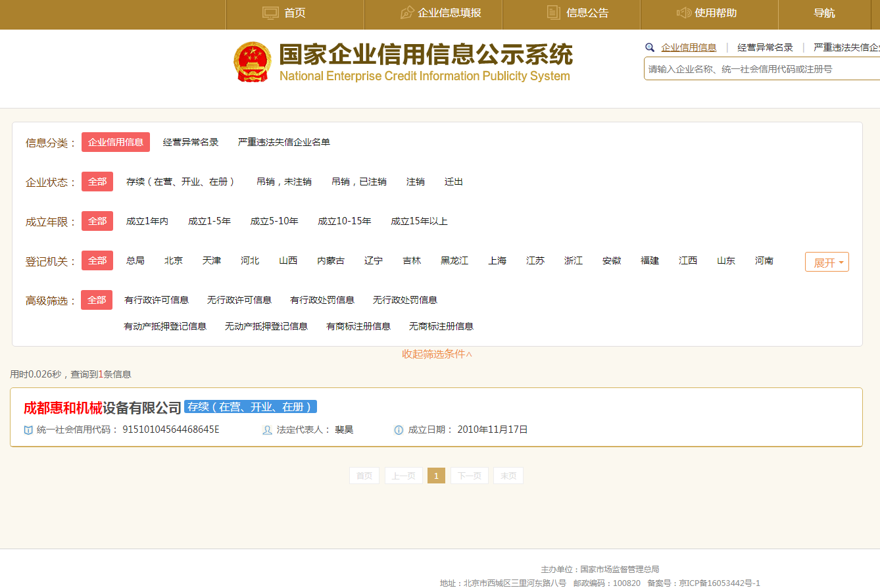Open 信息公告 navigation menu
The width and height of the screenshot is (880, 588).
tap(587, 13)
